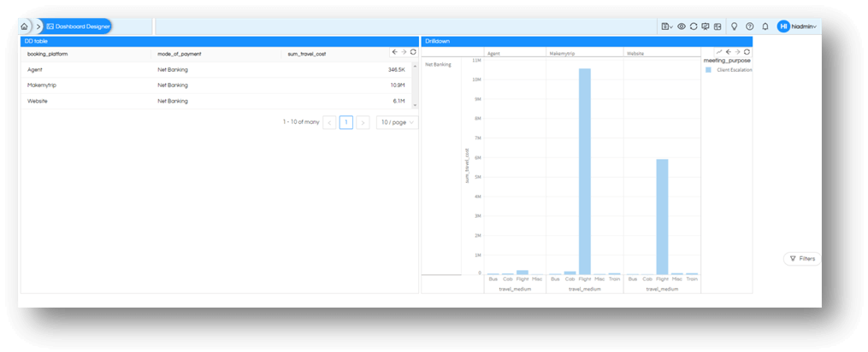Open the hiadmin user dropdown
This screenshot has width=868, height=352.
pyautogui.click(x=805, y=26)
